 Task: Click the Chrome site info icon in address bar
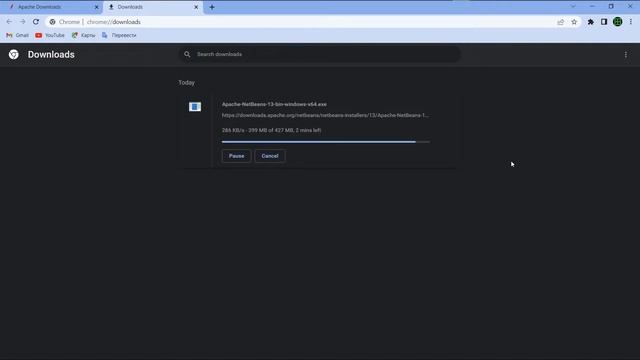52,22
